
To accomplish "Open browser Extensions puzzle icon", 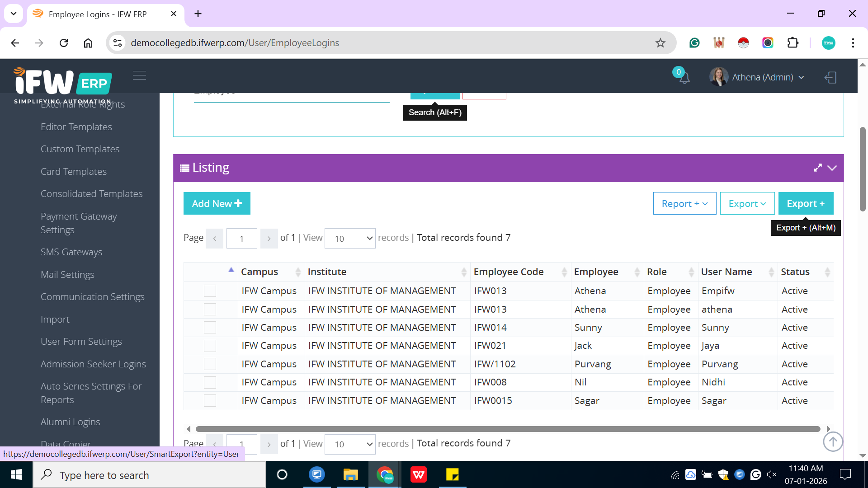I will pos(793,43).
